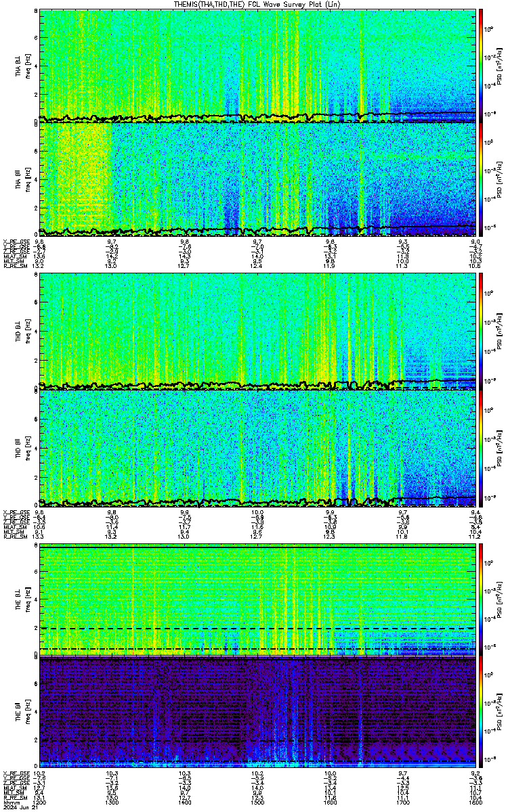Viewport: 508px width, 812px height.
Task: Click the hhmm time row label
Action: pos(10,803)
